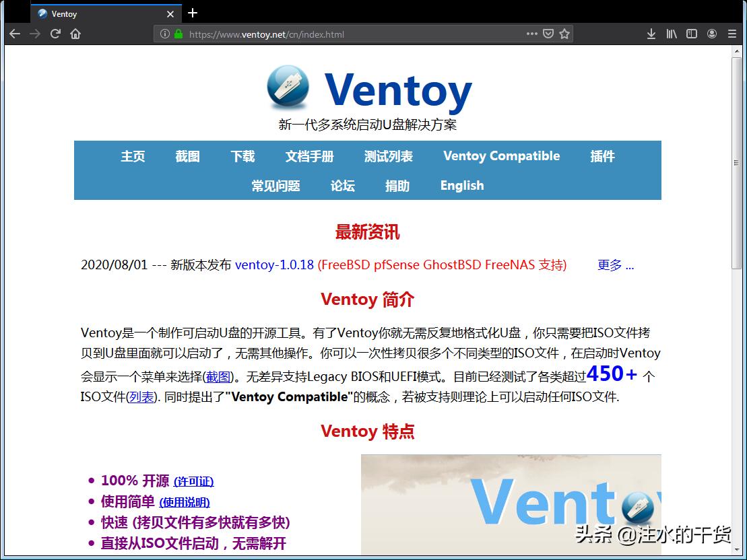Open the 下载 nav item
Viewport: 747px width, 560px height.
coord(242,156)
